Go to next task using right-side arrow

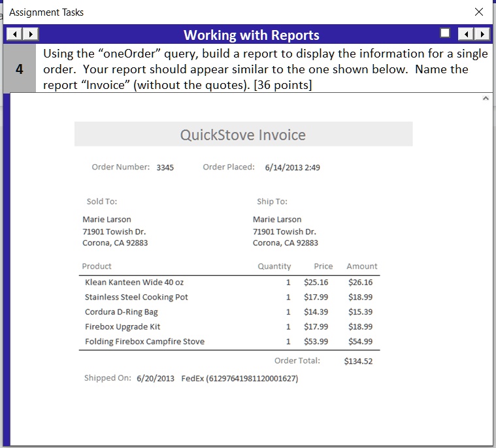tap(482, 34)
